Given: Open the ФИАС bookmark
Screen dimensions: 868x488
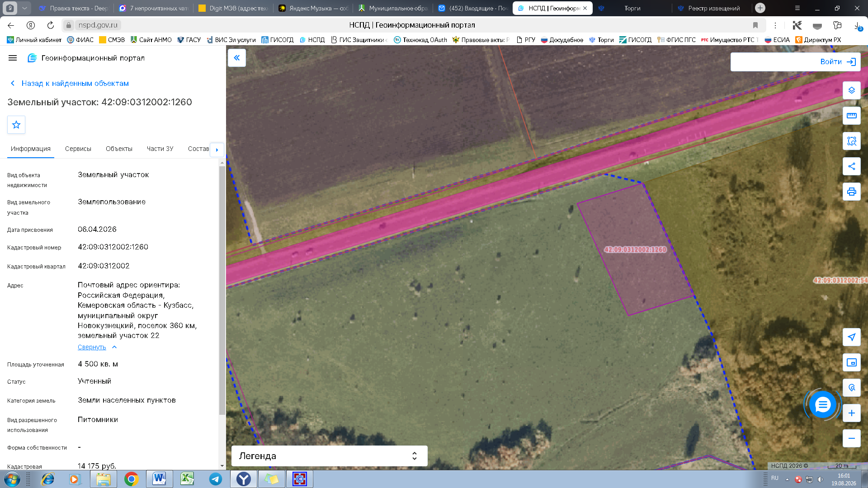Looking at the screenshot, I should [80, 40].
